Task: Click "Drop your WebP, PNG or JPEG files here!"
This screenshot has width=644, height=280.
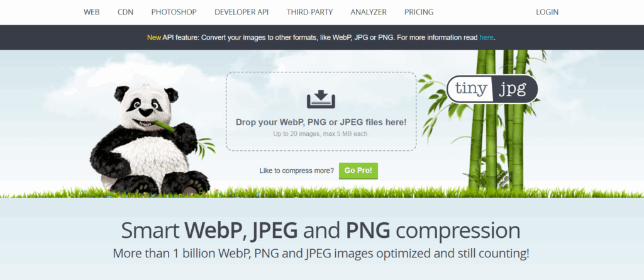Action: pyautogui.click(x=321, y=122)
